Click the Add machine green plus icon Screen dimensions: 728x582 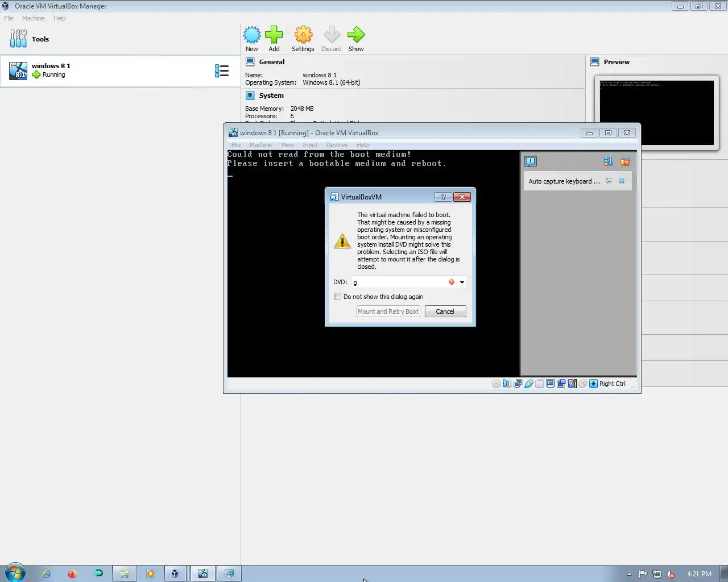pyautogui.click(x=274, y=35)
